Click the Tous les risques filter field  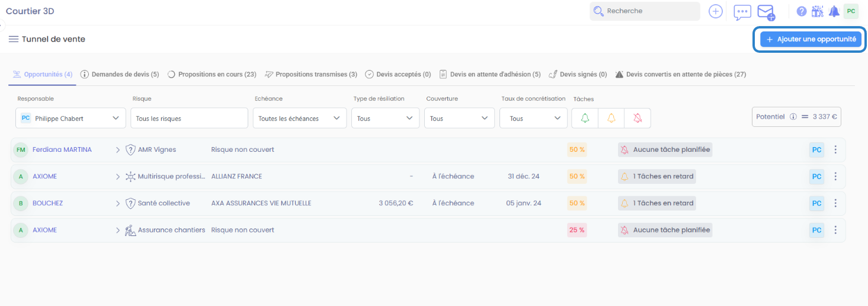189,118
